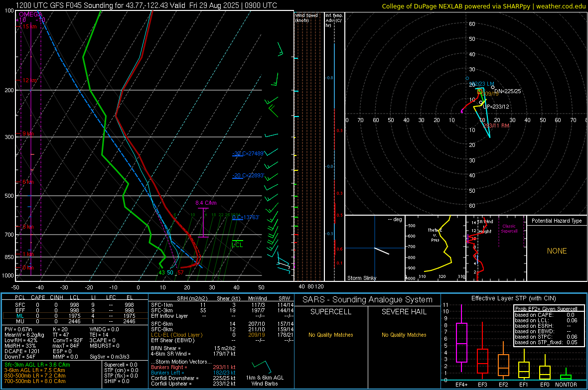
Task: Click the 182/23 LM label on hodograph
Action: click(482, 84)
